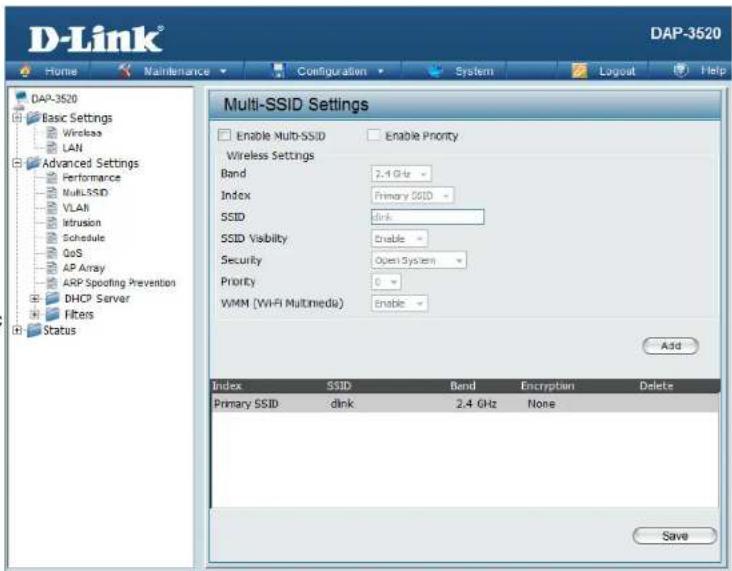Image resolution: width=732 pixels, height=571 pixels.
Task: Click the SSID column header
Action: pyautogui.click(x=339, y=386)
